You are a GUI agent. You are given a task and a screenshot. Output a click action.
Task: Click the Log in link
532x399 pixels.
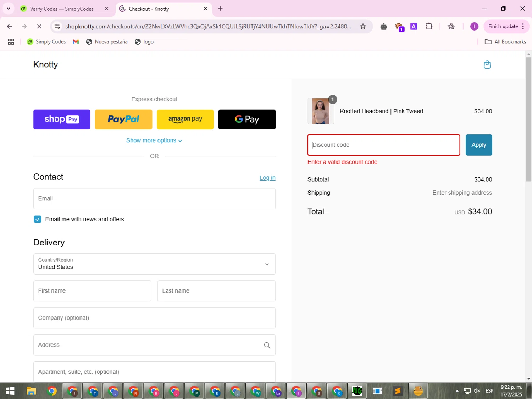tap(267, 178)
